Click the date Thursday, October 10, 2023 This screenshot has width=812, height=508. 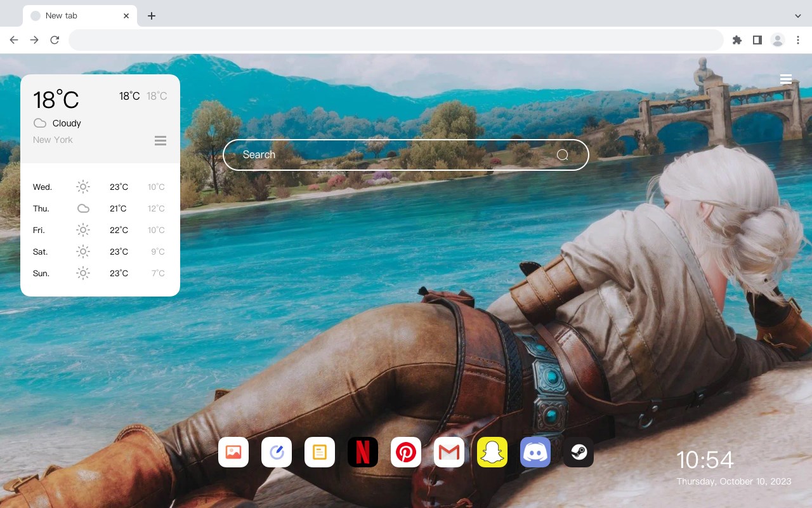(x=734, y=481)
